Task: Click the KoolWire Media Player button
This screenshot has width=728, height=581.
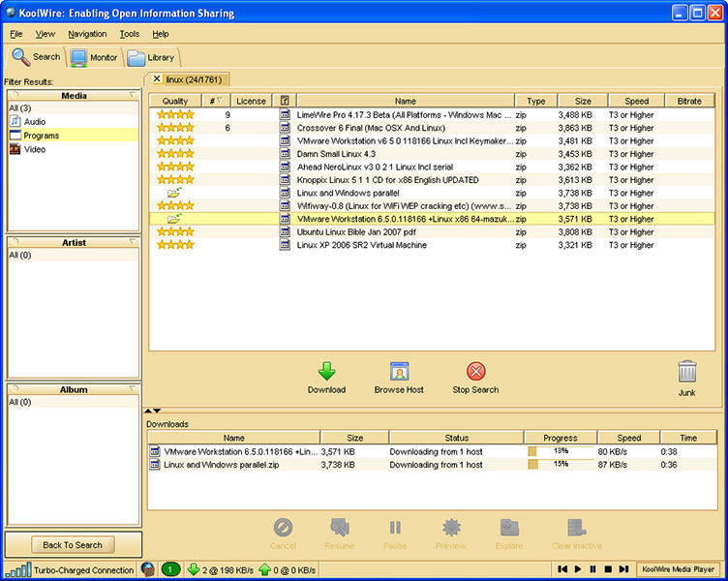Action: click(678, 569)
